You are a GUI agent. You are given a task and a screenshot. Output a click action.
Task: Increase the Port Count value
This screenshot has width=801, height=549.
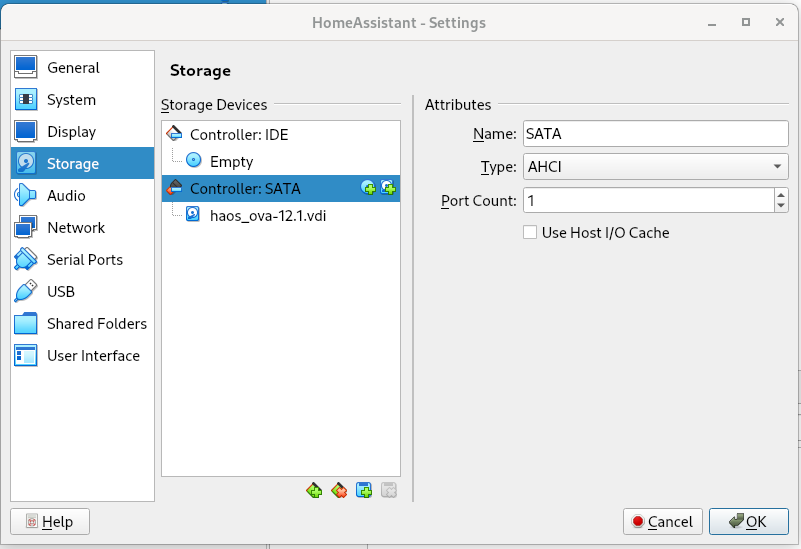pyautogui.click(x=780, y=195)
